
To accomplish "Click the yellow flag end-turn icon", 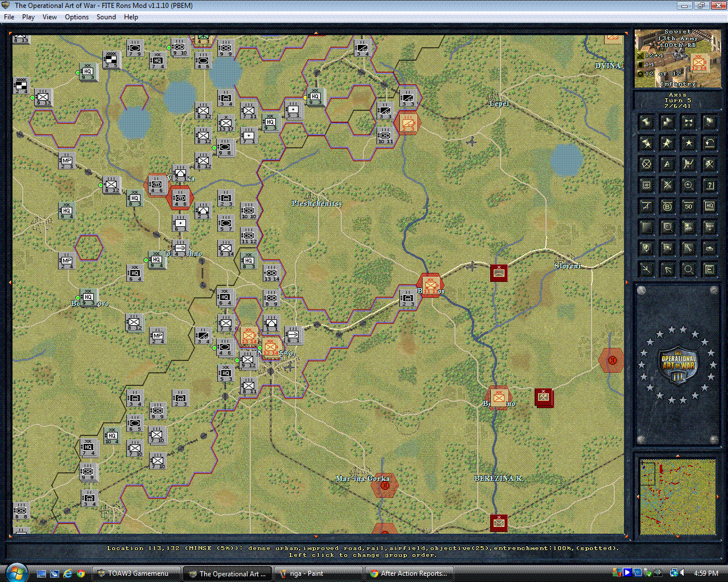I will click(x=709, y=122).
